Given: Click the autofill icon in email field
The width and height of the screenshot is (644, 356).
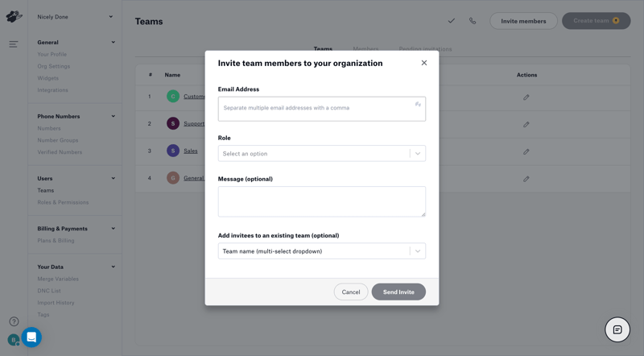Looking at the screenshot, I should click(x=418, y=105).
